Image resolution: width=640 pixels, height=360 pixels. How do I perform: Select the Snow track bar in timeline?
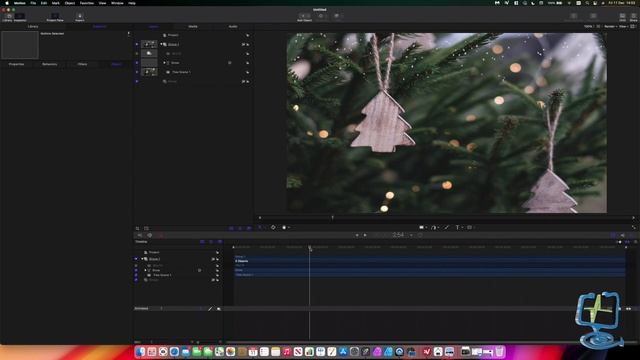[x=430, y=270]
